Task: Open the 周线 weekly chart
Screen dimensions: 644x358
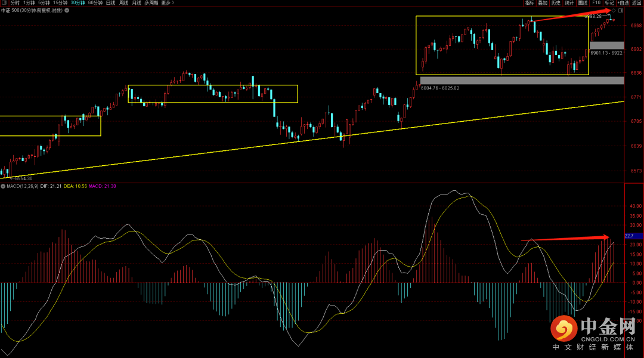Action: [x=124, y=3]
